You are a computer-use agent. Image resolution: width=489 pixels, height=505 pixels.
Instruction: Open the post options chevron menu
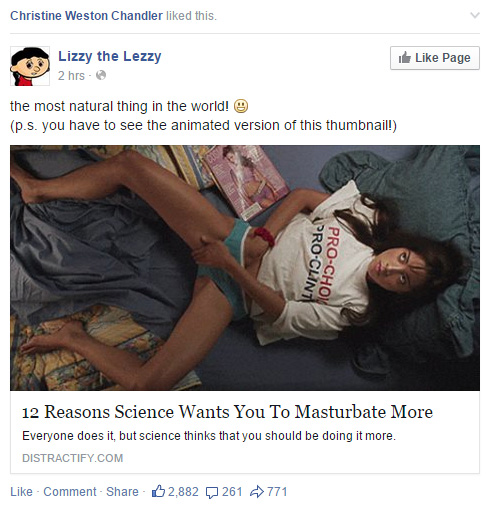coord(475,15)
